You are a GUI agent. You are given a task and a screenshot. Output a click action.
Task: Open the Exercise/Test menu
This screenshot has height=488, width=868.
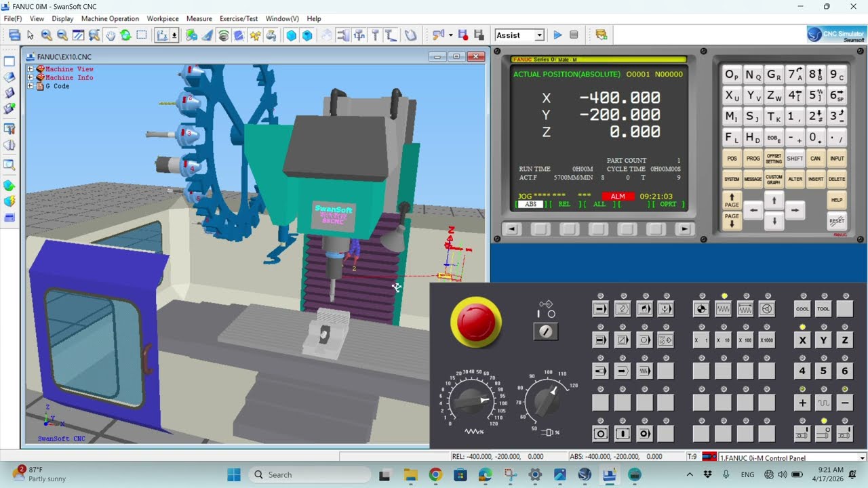pos(239,18)
